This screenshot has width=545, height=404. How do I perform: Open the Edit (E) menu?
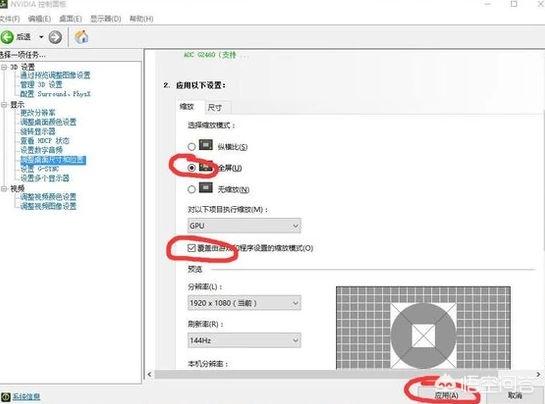coord(39,19)
